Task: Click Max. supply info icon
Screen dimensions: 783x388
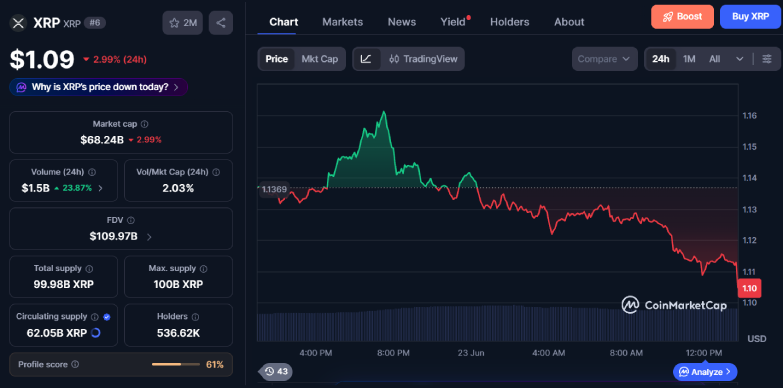Action: click(x=203, y=269)
